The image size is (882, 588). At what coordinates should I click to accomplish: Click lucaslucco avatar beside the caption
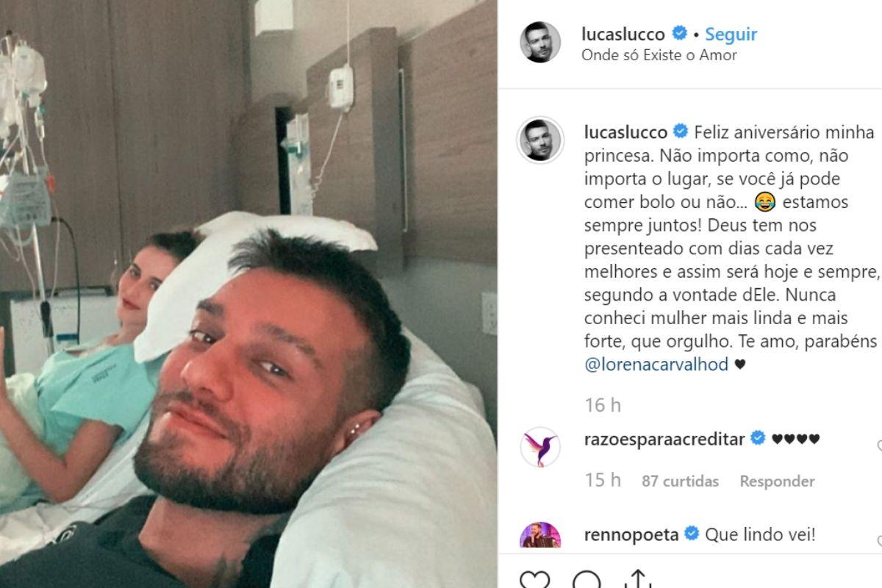click(540, 140)
